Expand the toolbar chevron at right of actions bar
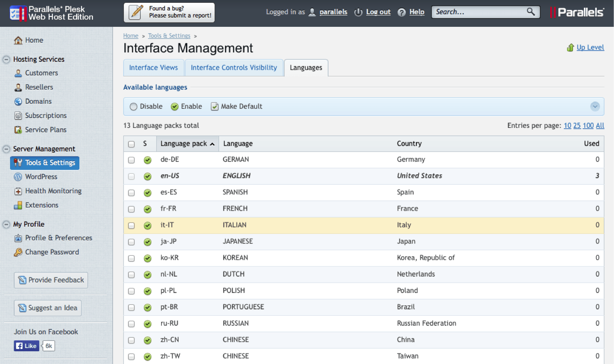The image size is (614, 364). [595, 106]
